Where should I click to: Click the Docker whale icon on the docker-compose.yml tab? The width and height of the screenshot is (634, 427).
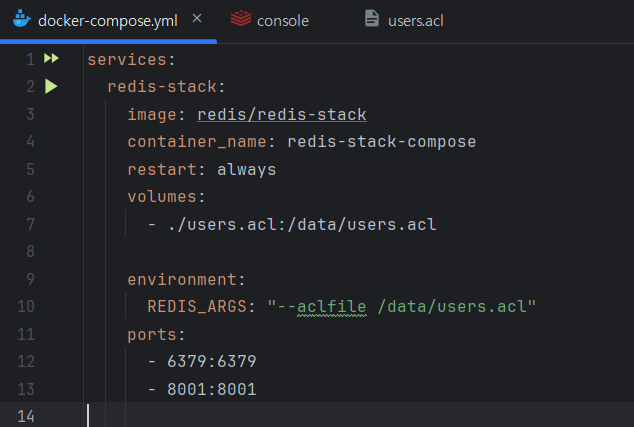21,19
